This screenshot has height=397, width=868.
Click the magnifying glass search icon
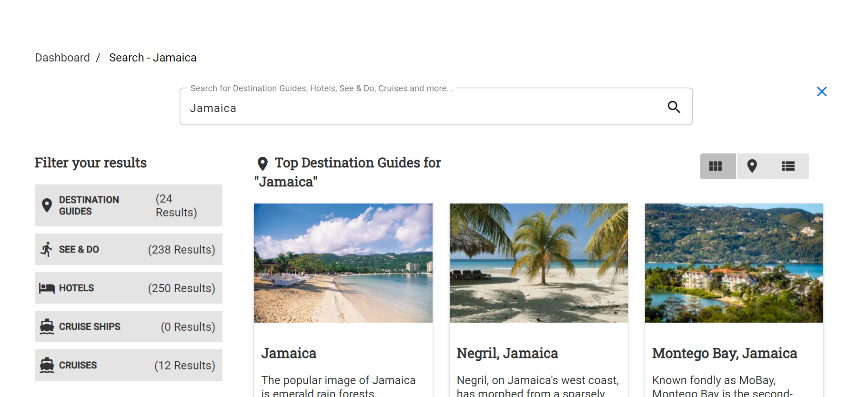[674, 107]
